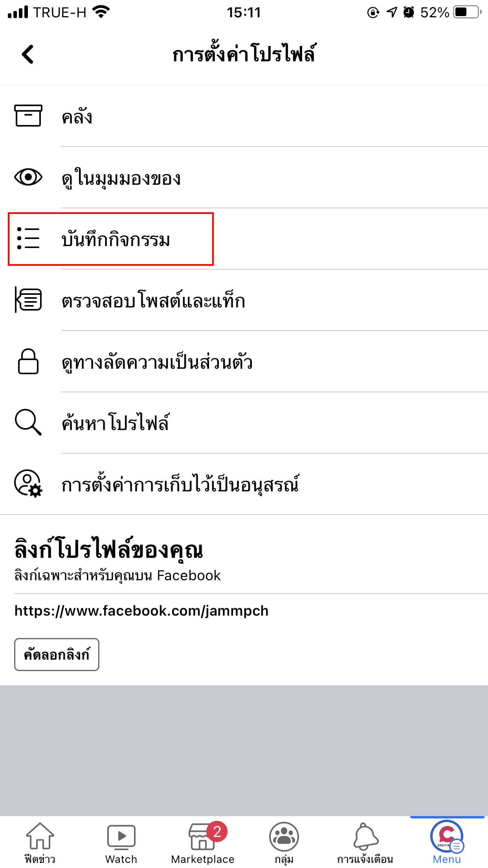The image size is (488, 868).
Task: Select ตรวจสอบโพสต์และแท็ก option
Action: pos(153,301)
